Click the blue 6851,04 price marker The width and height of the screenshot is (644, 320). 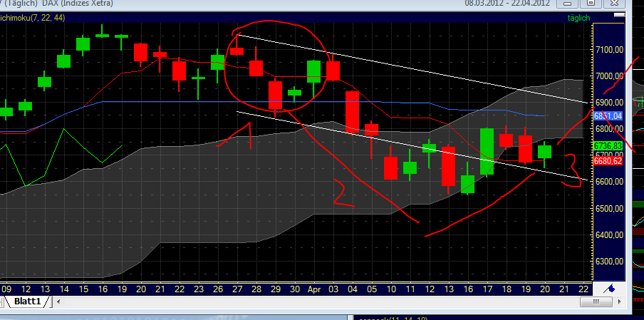(608, 116)
